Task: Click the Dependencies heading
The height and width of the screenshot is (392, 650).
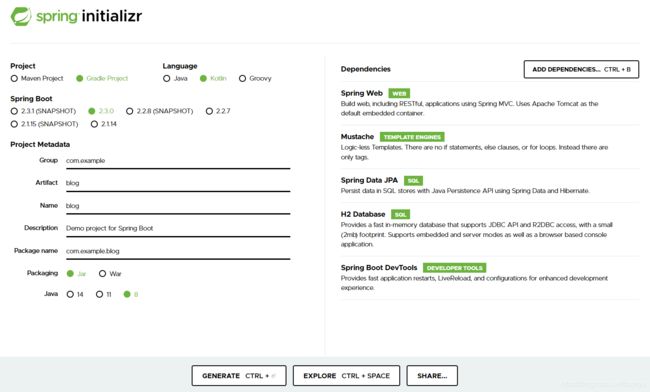Action: click(x=366, y=69)
